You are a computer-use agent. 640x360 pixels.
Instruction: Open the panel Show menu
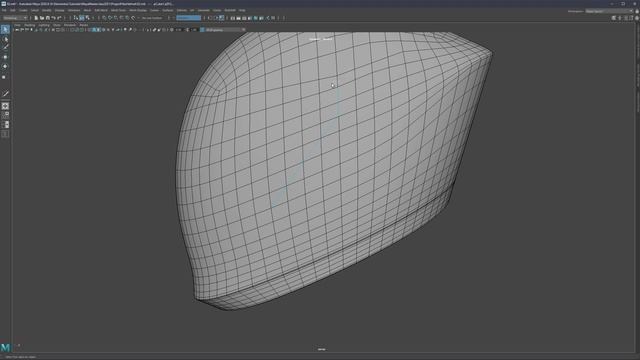(57, 25)
